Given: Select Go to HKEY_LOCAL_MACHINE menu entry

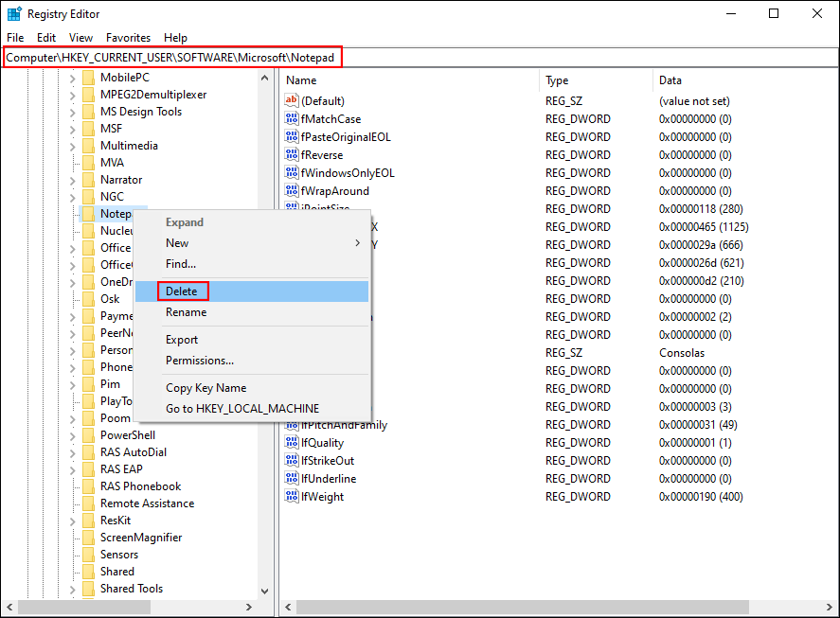Looking at the screenshot, I should 252,409.
